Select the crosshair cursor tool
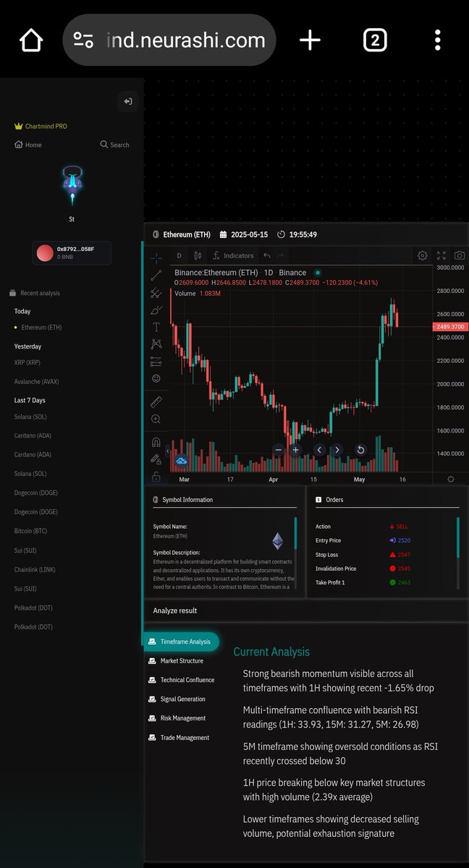 coord(156,258)
